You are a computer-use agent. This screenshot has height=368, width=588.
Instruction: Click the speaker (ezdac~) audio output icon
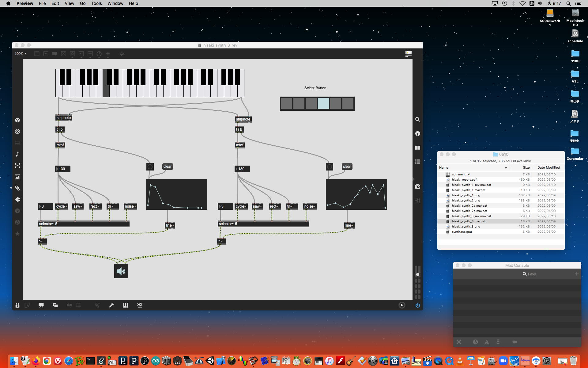pyautogui.click(x=121, y=271)
